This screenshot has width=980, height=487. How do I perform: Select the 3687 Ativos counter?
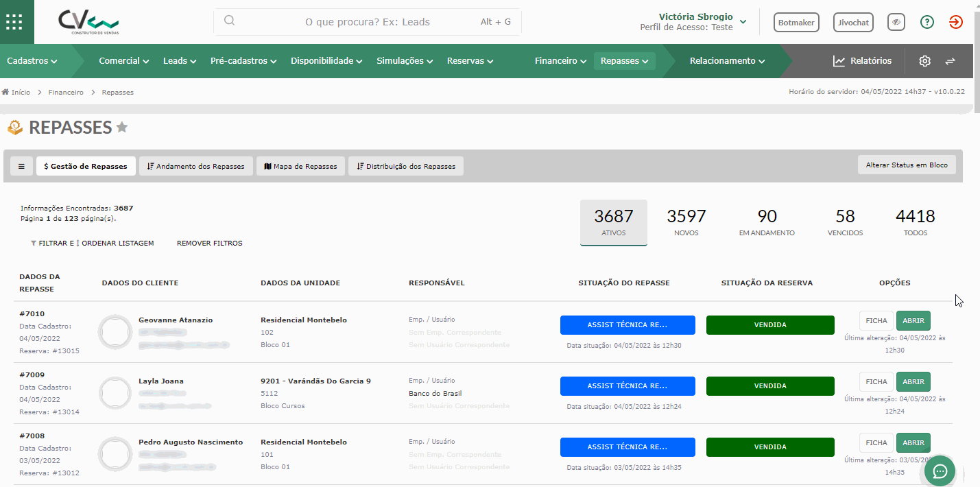tap(614, 222)
